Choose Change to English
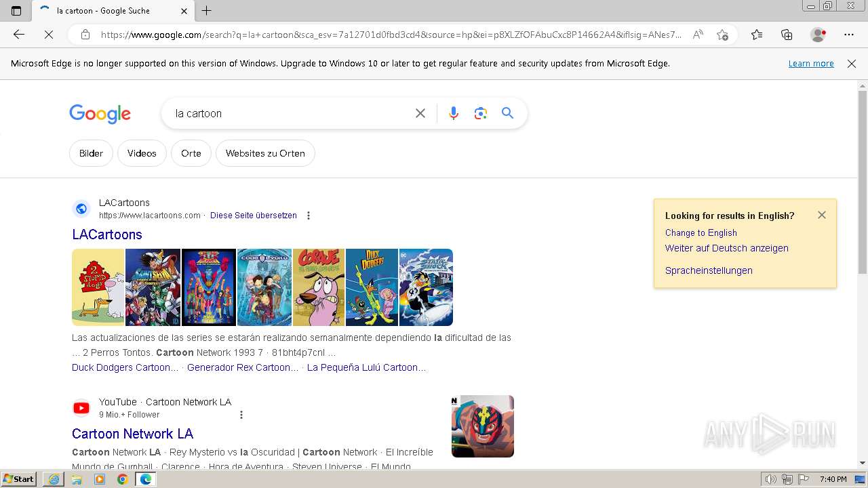The width and height of the screenshot is (868, 488). (701, 232)
